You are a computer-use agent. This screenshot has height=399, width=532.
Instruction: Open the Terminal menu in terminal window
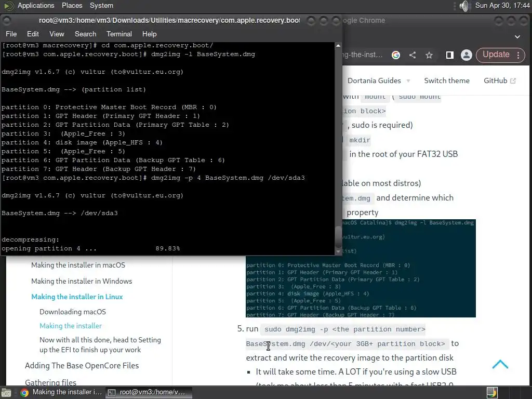[119, 34]
